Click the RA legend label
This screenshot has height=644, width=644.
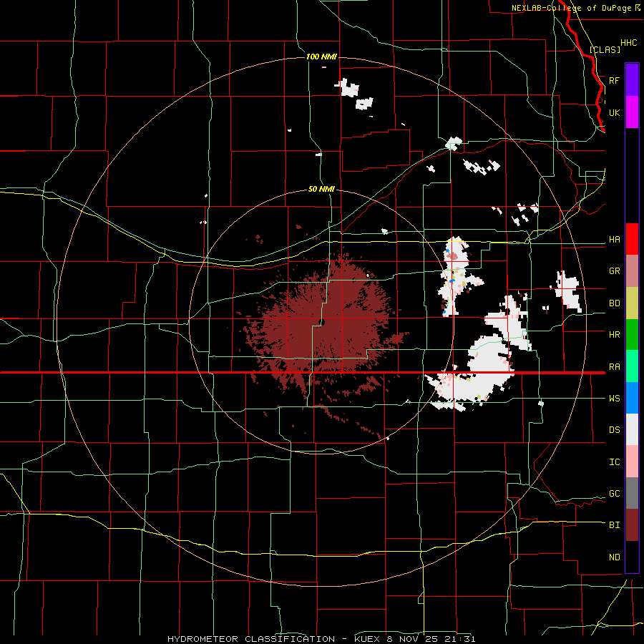(x=614, y=367)
